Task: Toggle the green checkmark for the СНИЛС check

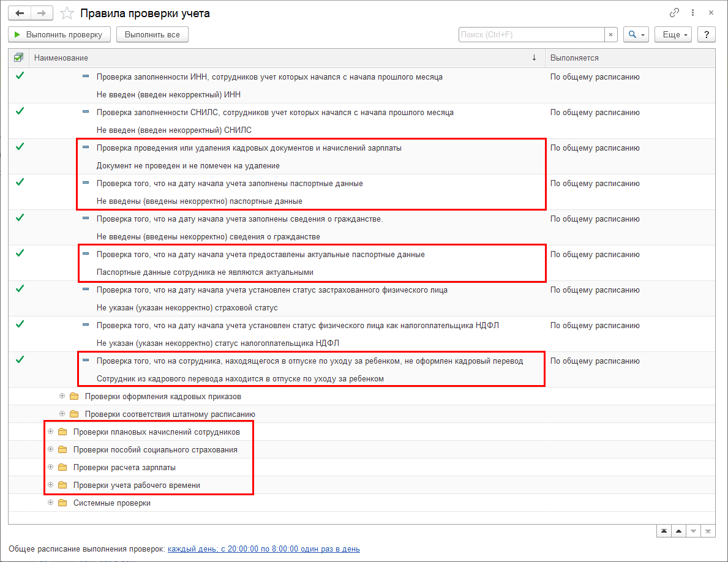Action: [20, 111]
